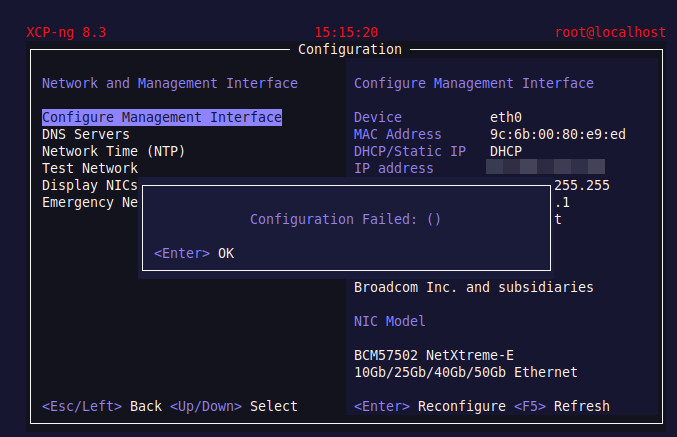Select the MAC address 9c:6b:00:80:e9:ed
The image size is (677, 437).
click(558, 134)
